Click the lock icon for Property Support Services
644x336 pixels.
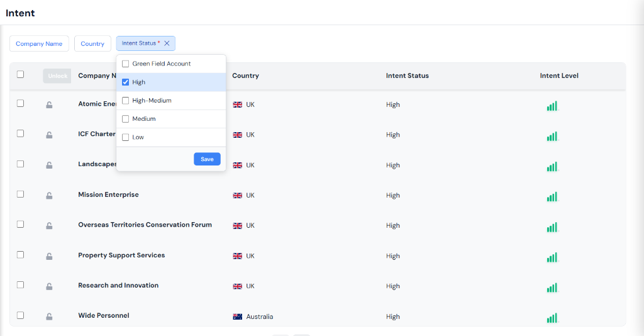pos(49,256)
